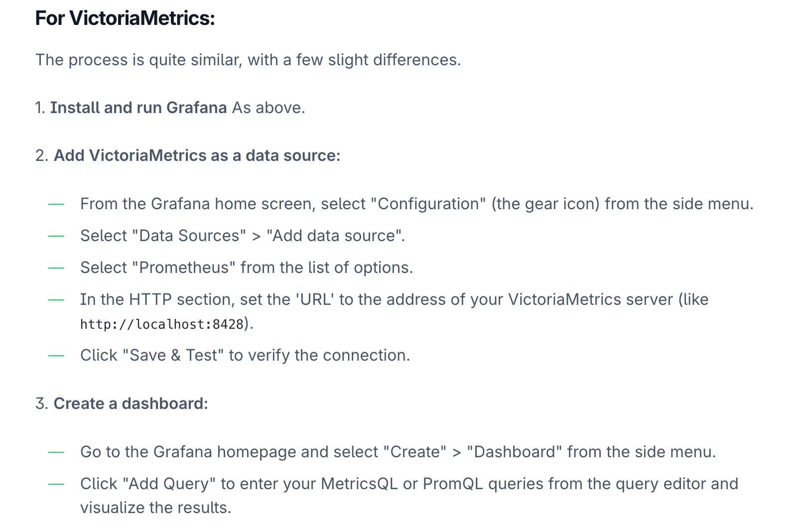The image size is (812, 527).
Task: Click the 'Create a dashboard:' step heading
Action: (x=131, y=403)
